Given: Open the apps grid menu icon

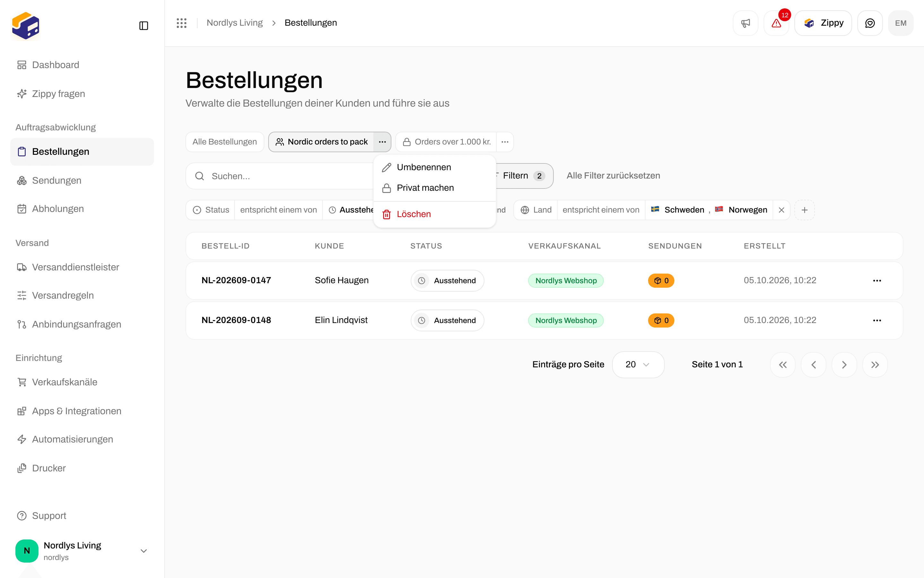Looking at the screenshot, I should [x=181, y=23].
